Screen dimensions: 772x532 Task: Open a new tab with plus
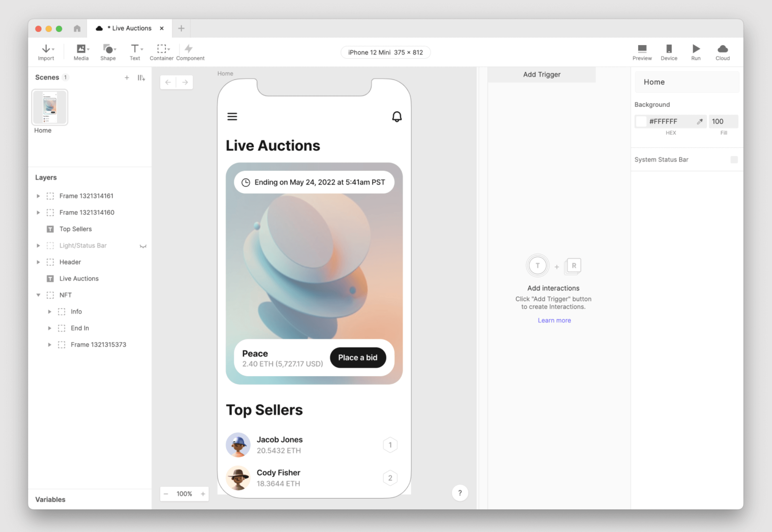(x=181, y=28)
